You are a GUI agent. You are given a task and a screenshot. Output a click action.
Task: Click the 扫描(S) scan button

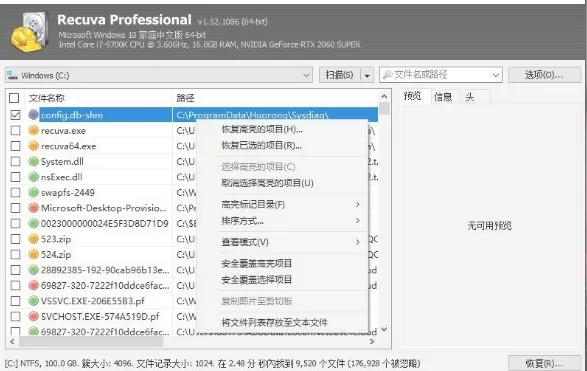(x=340, y=75)
